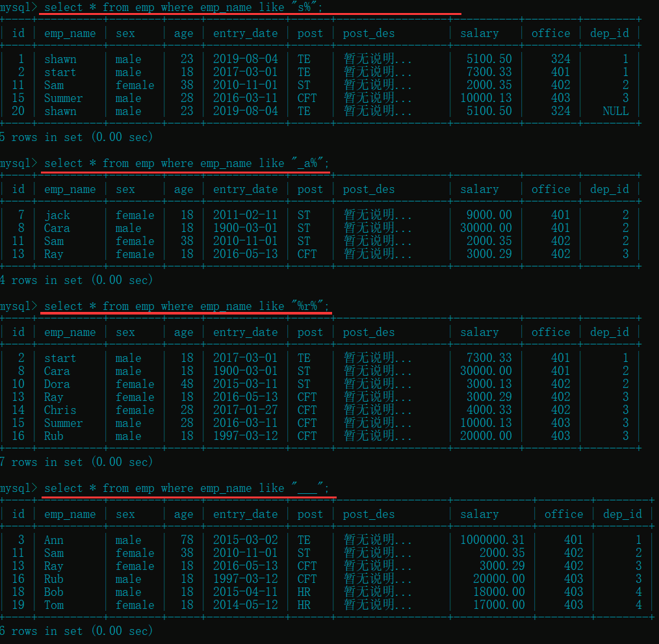Click the HR post in Bob's row
This screenshot has height=644, width=659.
click(304, 592)
